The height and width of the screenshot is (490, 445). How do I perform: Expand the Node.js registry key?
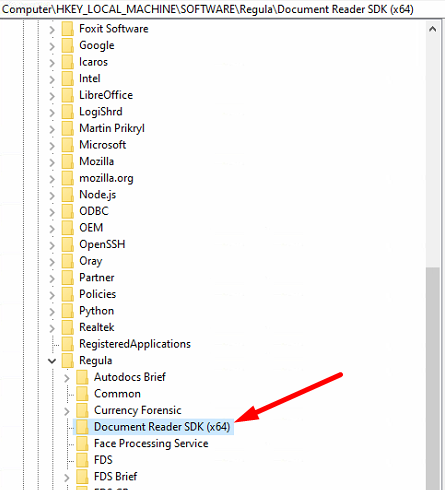point(52,195)
